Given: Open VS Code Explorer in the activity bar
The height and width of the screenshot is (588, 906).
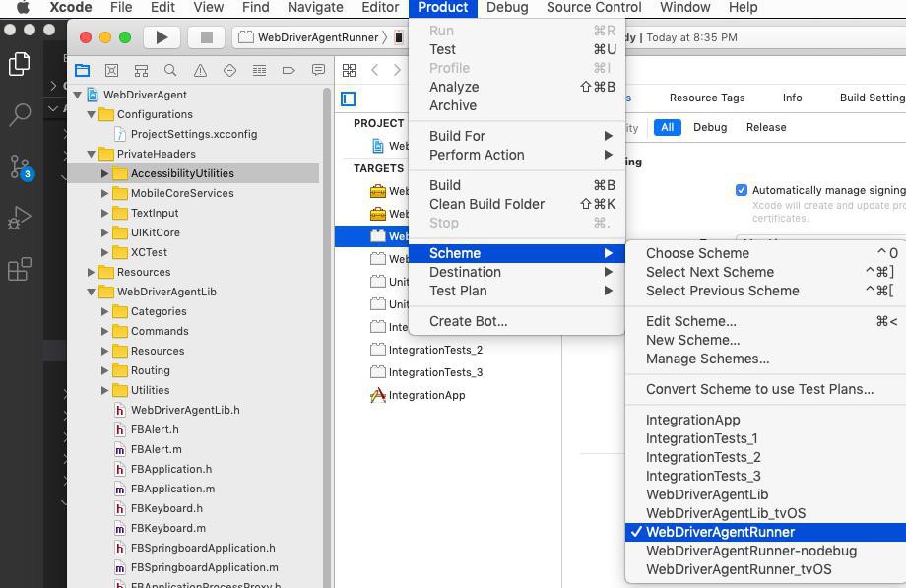Looking at the screenshot, I should click(19, 64).
